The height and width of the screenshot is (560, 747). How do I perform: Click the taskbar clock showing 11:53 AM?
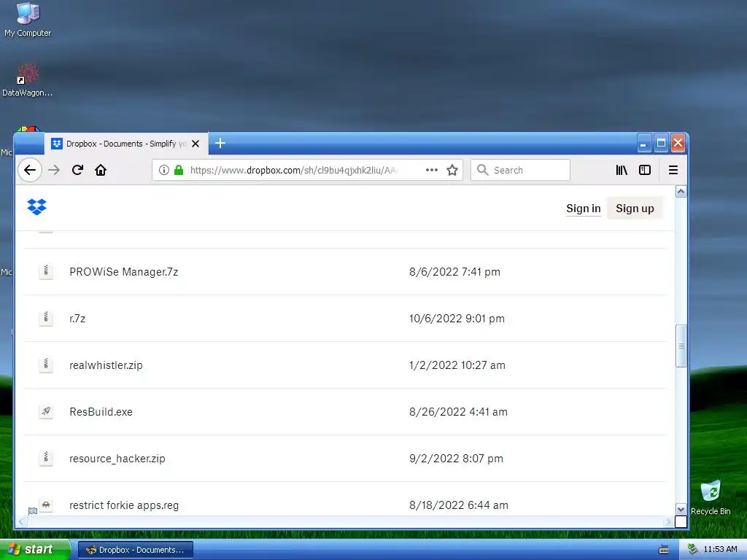[720, 550]
